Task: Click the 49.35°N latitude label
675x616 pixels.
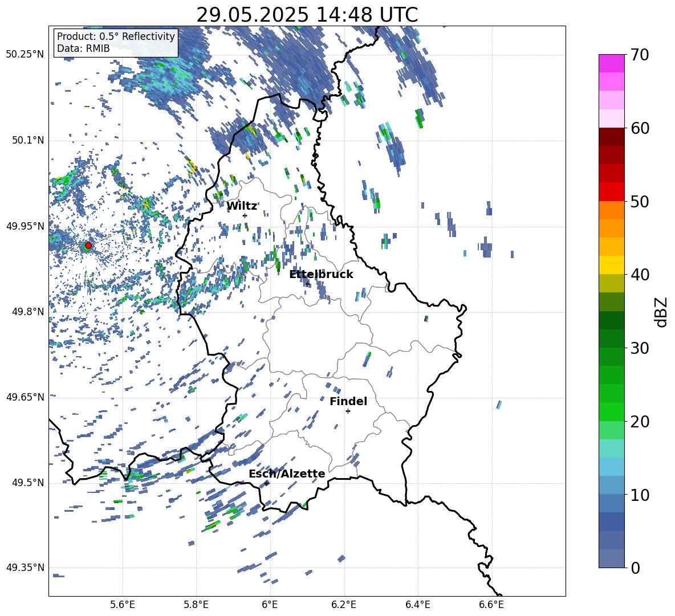Action: click(x=25, y=568)
